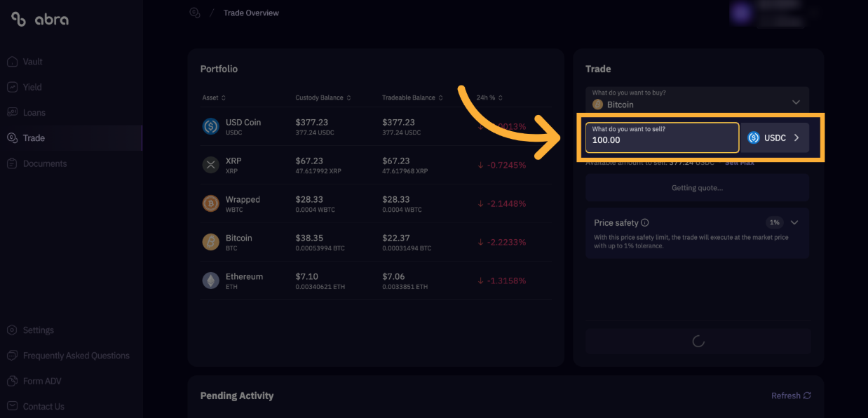Refresh the Pending Activity list
The height and width of the screenshot is (418, 868).
(x=791, y=396)
